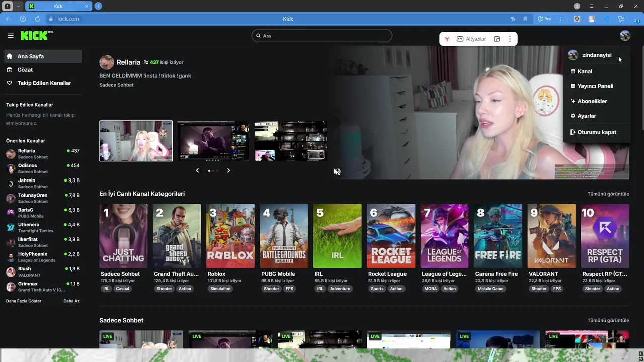The height and width of the screenshot is (362, 644).
Task: Open the hamburger sidebar menu
Action: tap(11, 36)
